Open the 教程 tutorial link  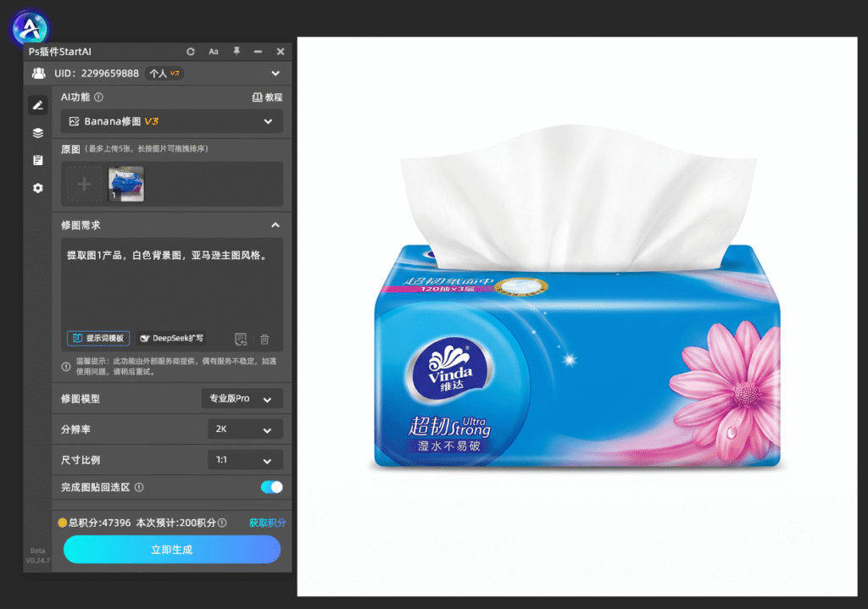coord(267,97)
